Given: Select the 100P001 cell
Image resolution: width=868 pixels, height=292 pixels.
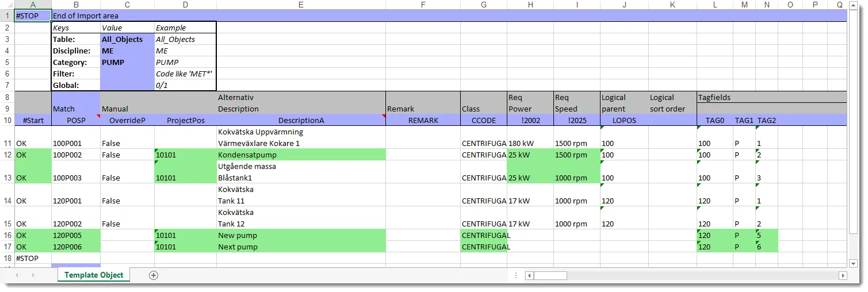Looking at the screenshot, I should point(76,137).
